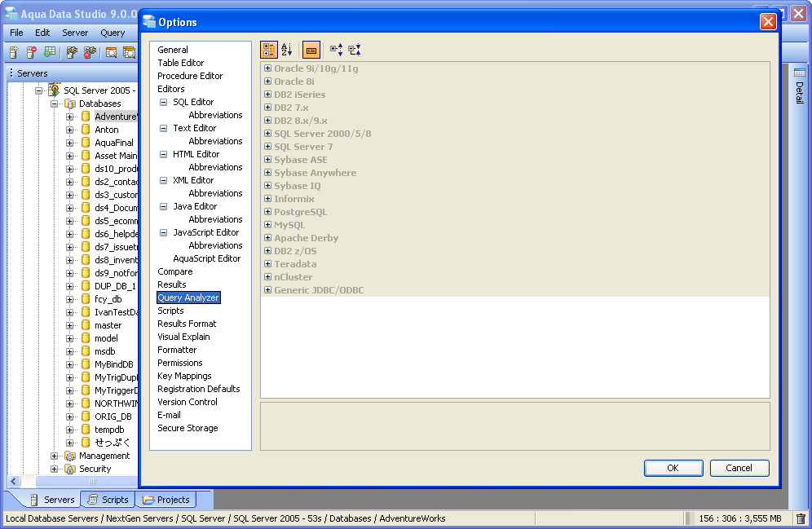The width and height of the screenshot is (812, 529).
Task: Select Secure Storage option category
Action: tap(188, 428)
